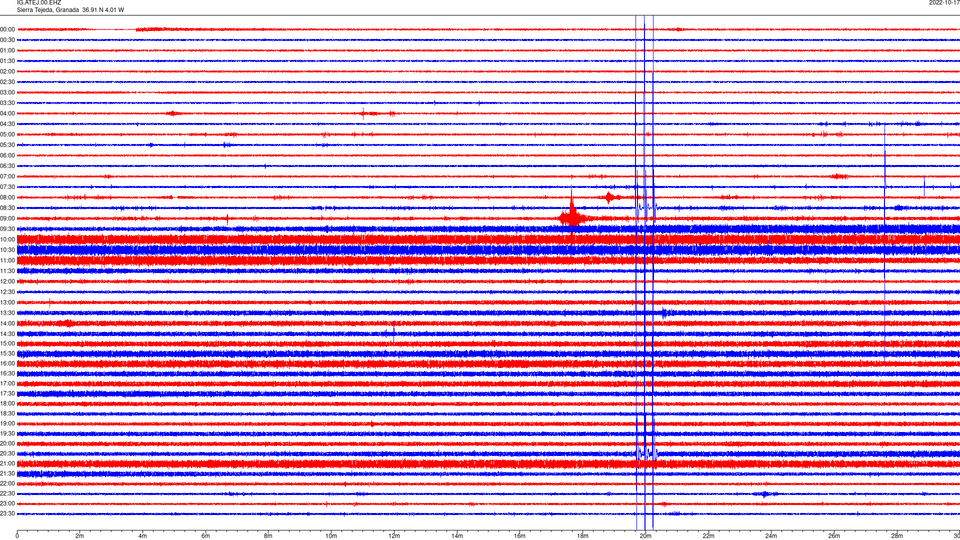Viewport: 960px width, 540px height.
Task: Select the 00:00 trace time label
Action: coord(7,29)
